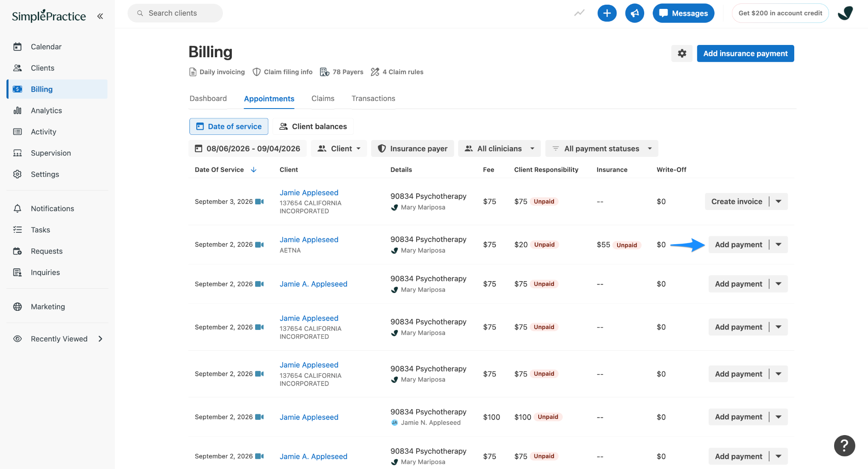Click Add payment for the $100 appointment
Screen dimensions: 868x469
(x=738, y=417)
